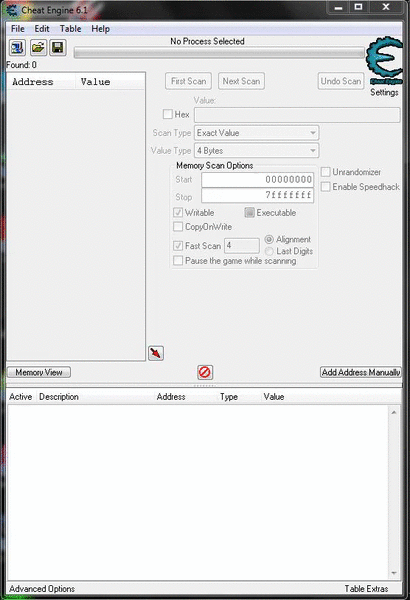This screenshot has width=410, height=600.
Task: Click the Found: 0 text
Action: pos(21,65)
